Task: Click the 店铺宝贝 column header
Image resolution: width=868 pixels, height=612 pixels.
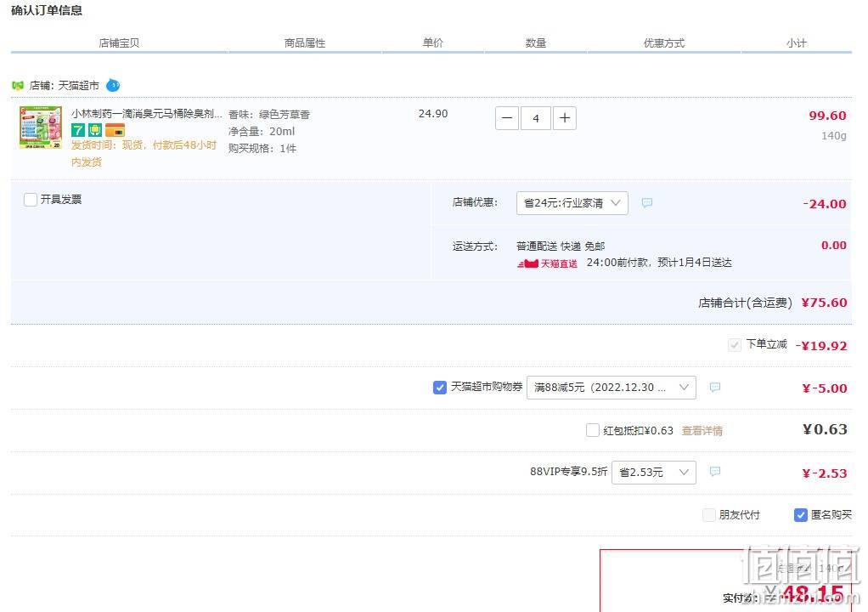Action: click(x=119, y=43)
